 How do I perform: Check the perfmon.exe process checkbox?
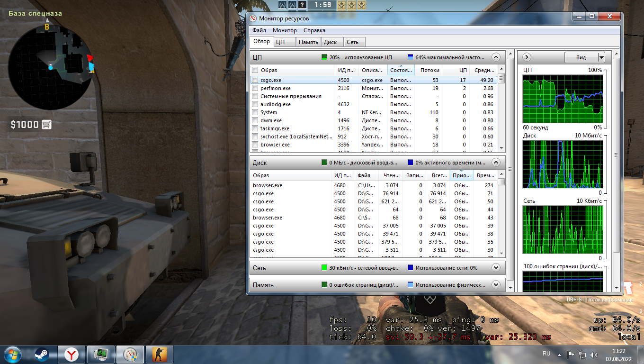point(255,88)
